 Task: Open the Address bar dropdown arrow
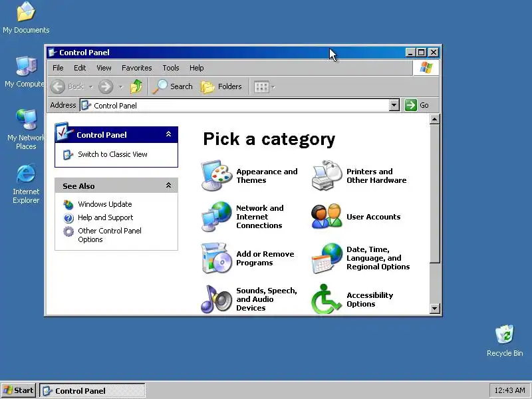click(394, 105)
